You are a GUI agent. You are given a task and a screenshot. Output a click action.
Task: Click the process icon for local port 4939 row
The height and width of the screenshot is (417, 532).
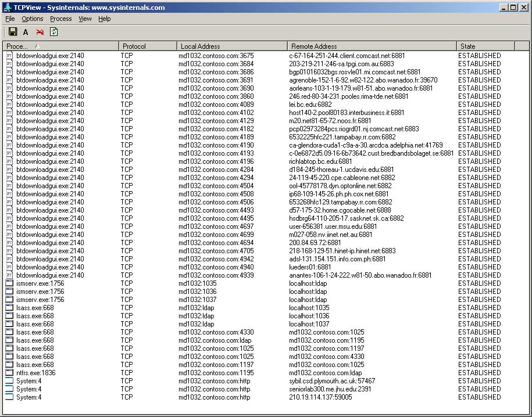pyautogui.click(x=9, y=275)
